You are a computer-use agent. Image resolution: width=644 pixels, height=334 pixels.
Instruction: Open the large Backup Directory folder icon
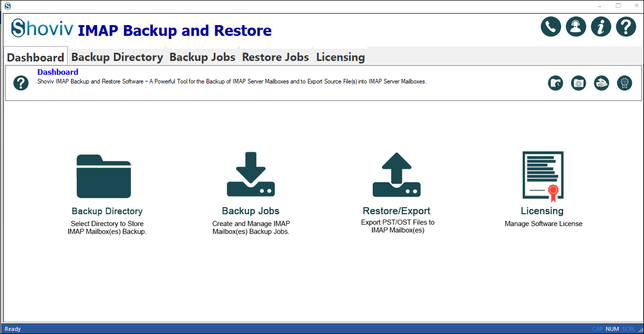point(104,176)
